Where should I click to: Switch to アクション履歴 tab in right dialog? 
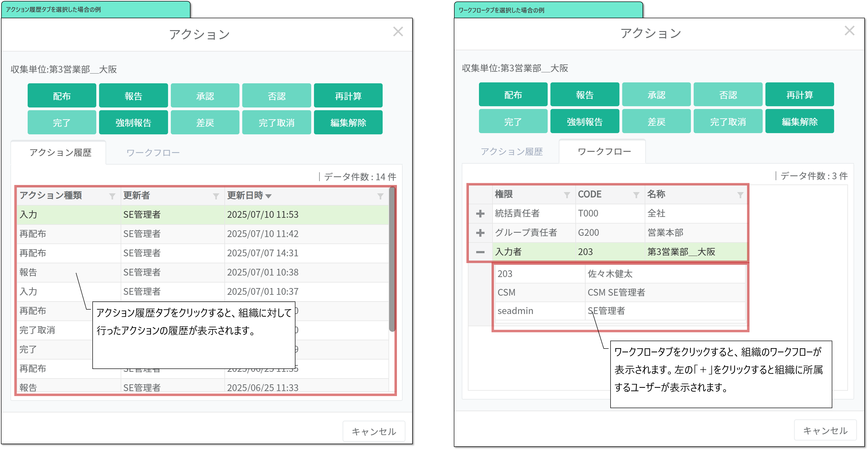[x=511, y=151]
